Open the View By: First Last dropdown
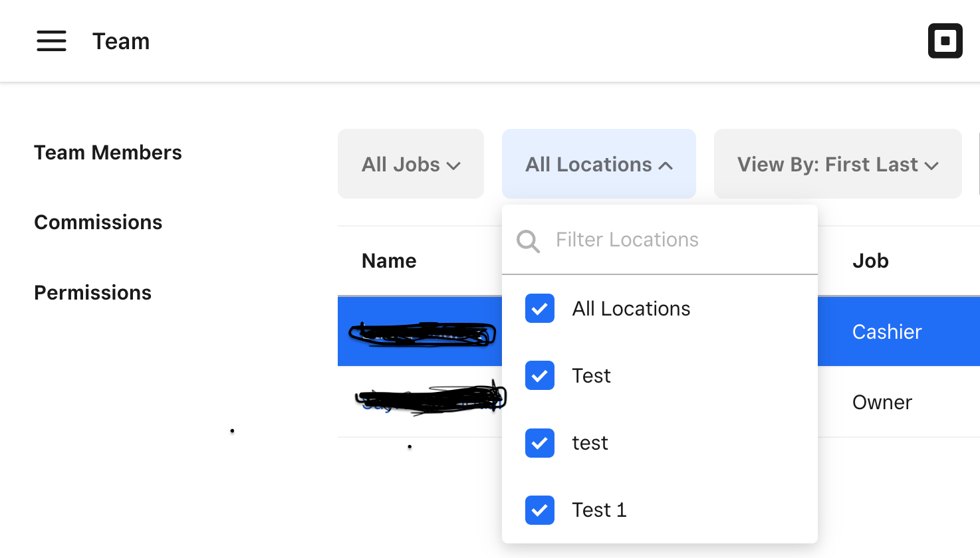 838,164
